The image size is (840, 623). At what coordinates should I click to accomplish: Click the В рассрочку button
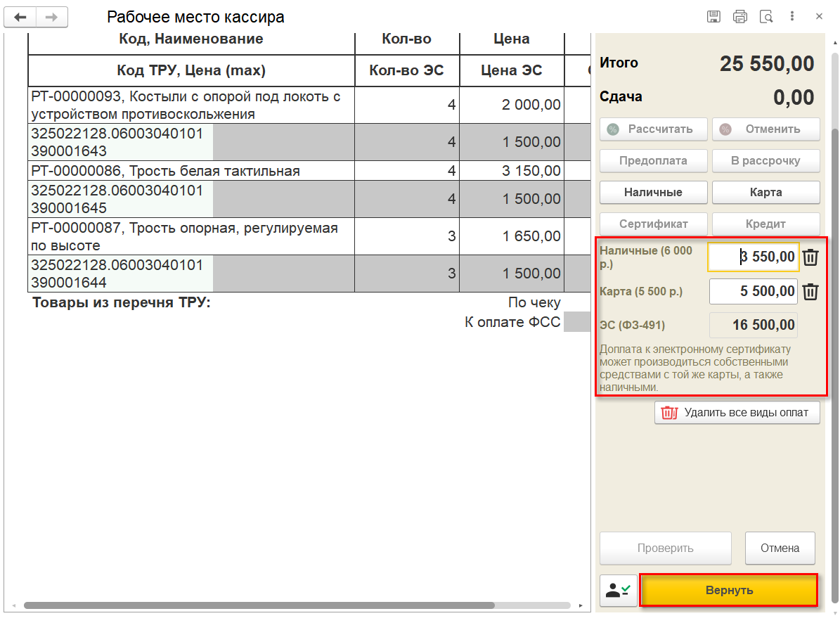point(766,161)
